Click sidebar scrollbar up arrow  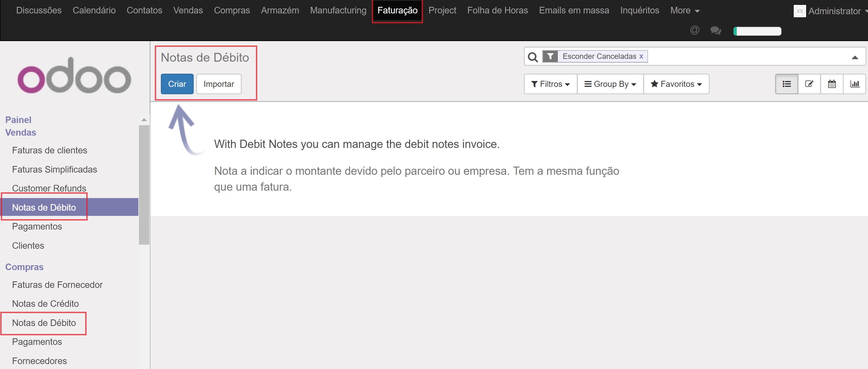(144, 120)
